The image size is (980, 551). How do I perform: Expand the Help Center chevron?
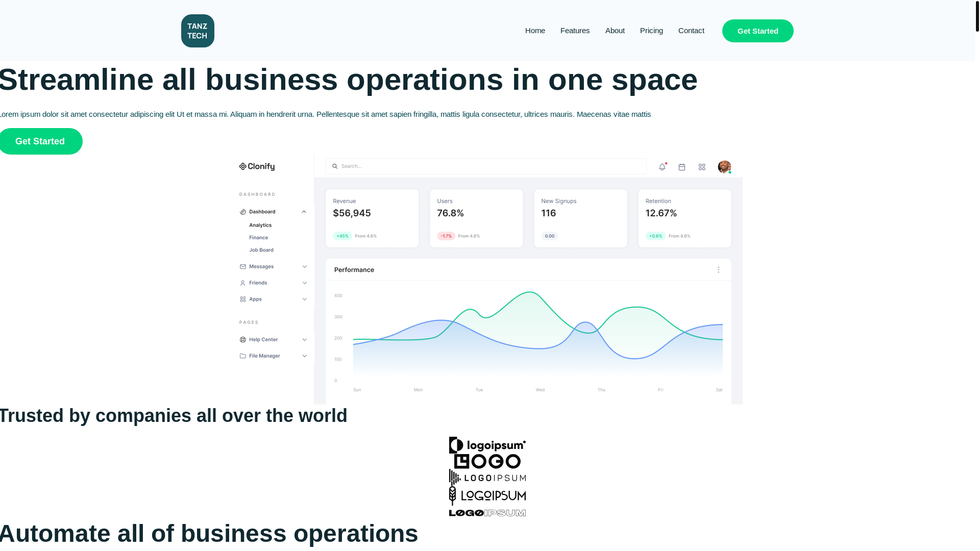pyautogui.click(x=305, y=340)
